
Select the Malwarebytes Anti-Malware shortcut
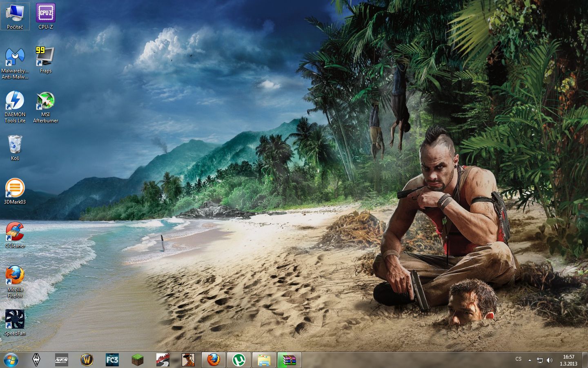(x=15, y=63)
